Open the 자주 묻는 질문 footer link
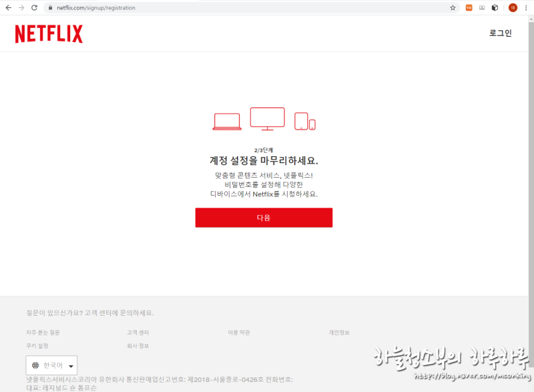 tap(43, 333)
